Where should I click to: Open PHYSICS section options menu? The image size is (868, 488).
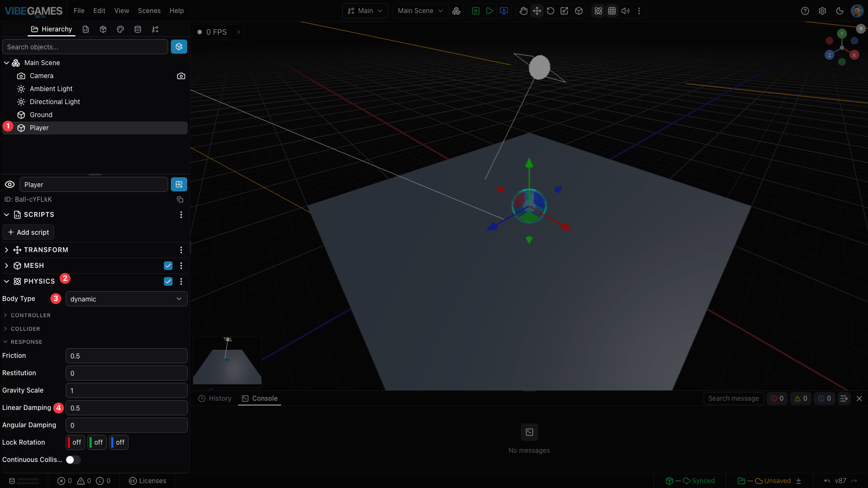(x=181, y=281)
